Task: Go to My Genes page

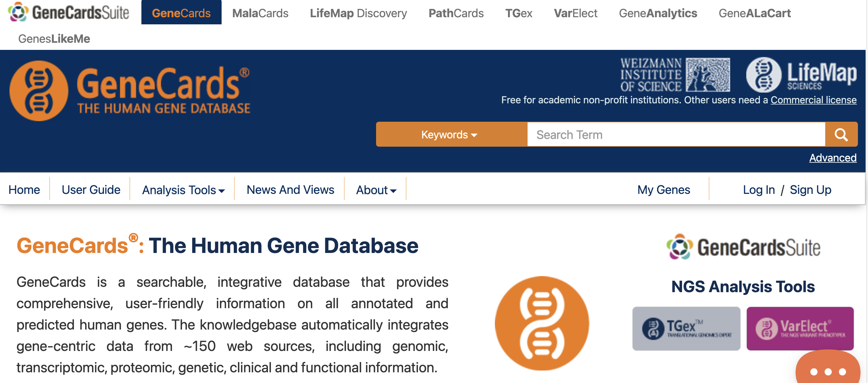Action: (663, 190)
